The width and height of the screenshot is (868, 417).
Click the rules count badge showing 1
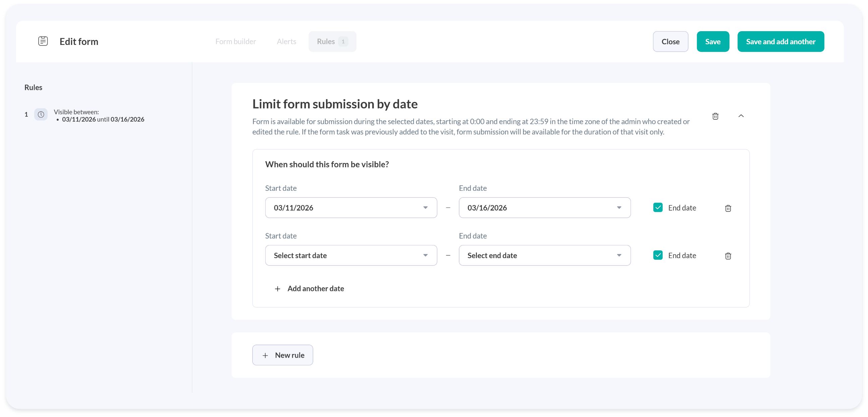(343, 42)
